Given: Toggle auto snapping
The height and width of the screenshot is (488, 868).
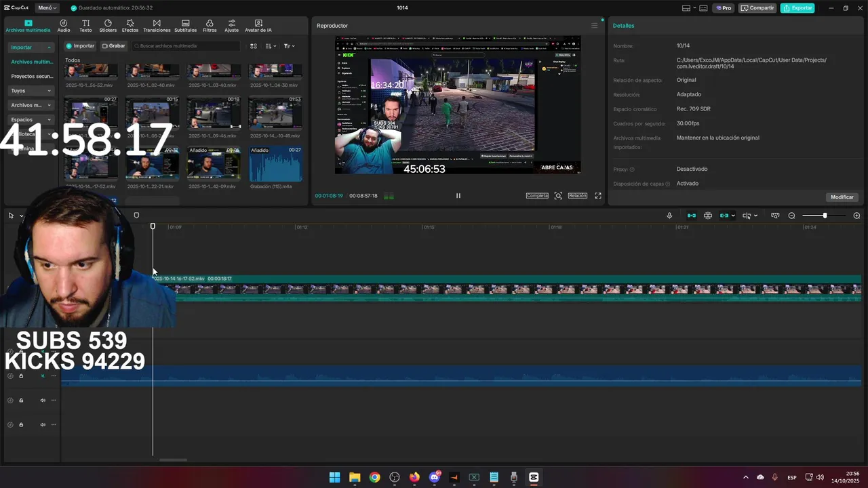Looking at the screenshot, I should [708, 216].
